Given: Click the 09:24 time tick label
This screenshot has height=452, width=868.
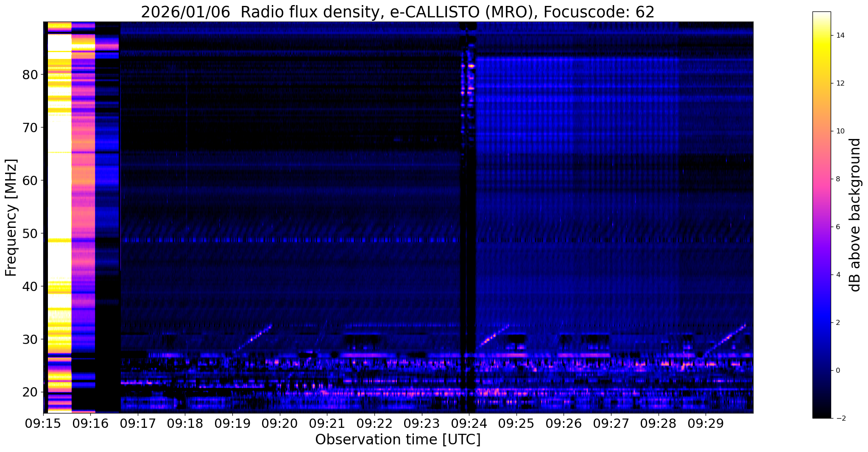Looking at the screenshot, I should (469, 423).
